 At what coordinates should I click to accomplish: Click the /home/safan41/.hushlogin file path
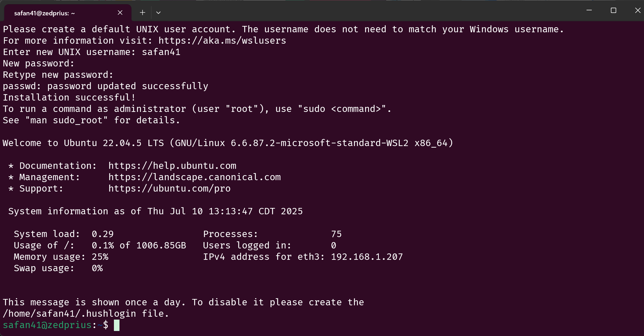(x=69, y=314)
